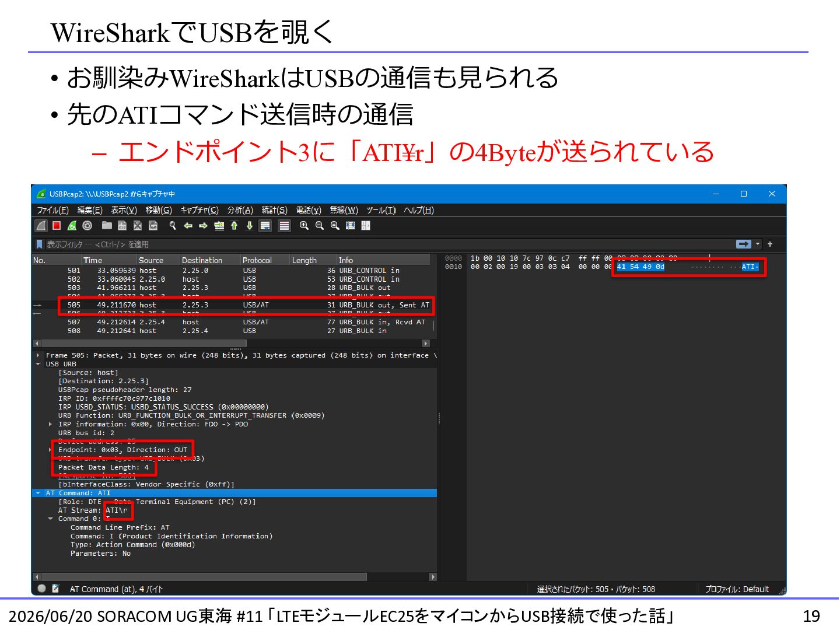The height and width of the screenshot is (630, 840).
Task: Jump to the last packet icon
Action: point(250,226)
